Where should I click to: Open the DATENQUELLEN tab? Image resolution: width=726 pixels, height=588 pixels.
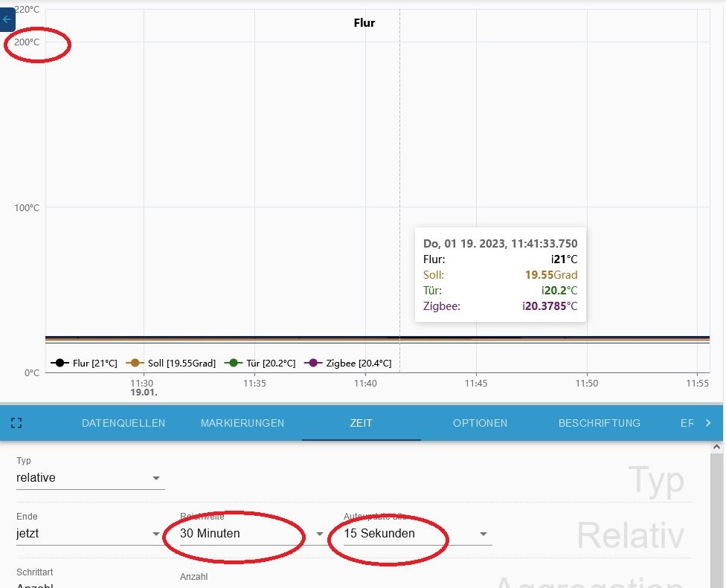click(x=123, y=423)
